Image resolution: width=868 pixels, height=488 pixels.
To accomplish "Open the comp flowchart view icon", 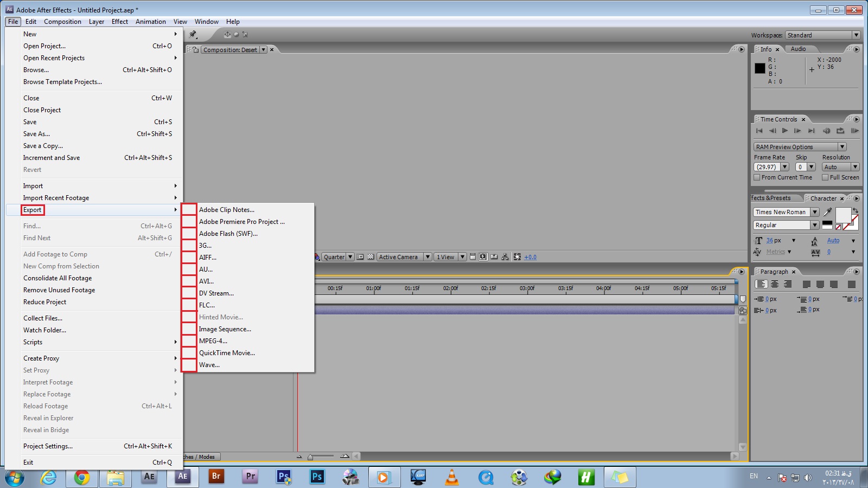I will (x=505, y=257).
